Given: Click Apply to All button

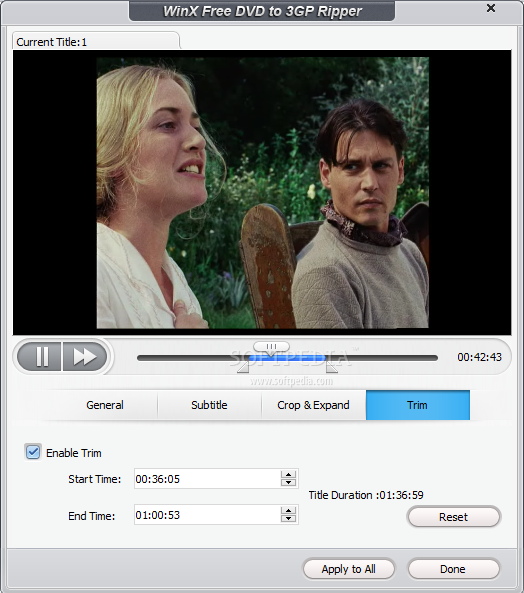Looking at the screenshot, I should click(349, 569).
